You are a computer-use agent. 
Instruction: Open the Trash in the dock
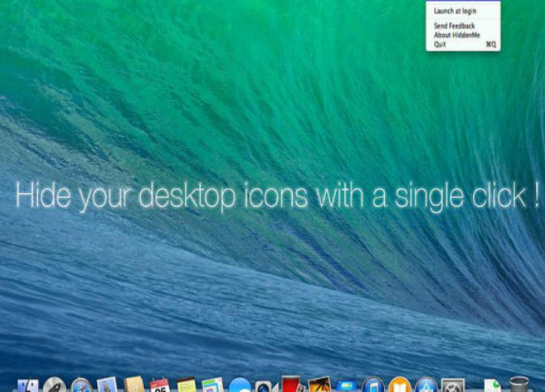[519, 385]
